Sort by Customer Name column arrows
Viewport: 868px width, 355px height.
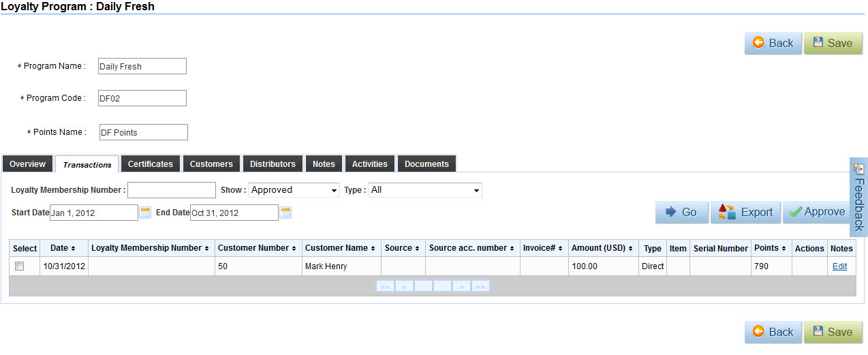(374, 249)
